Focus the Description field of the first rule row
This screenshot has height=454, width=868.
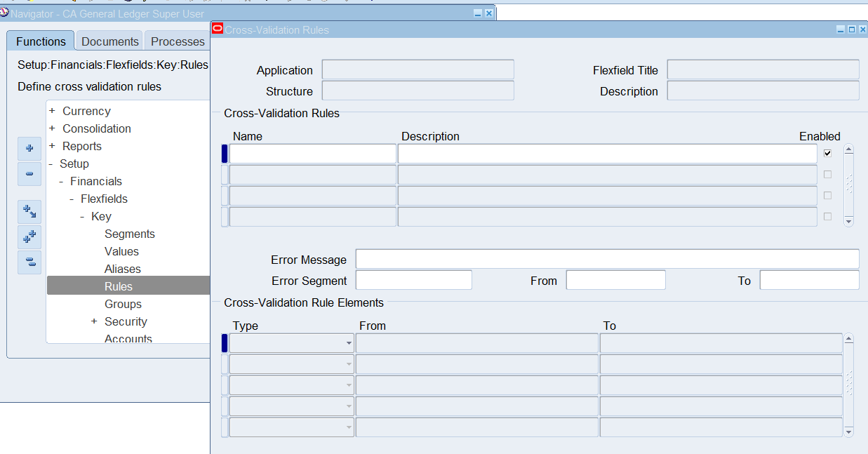[608, 154]
